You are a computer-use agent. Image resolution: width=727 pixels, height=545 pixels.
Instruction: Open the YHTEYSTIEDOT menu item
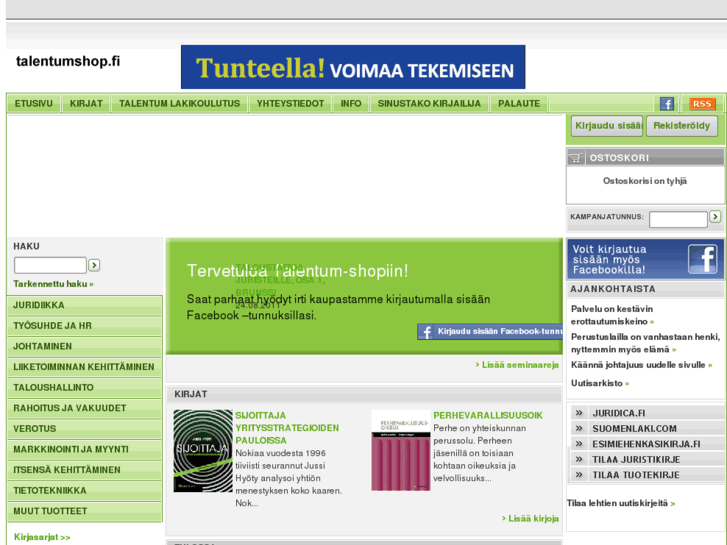pos(290,103)
